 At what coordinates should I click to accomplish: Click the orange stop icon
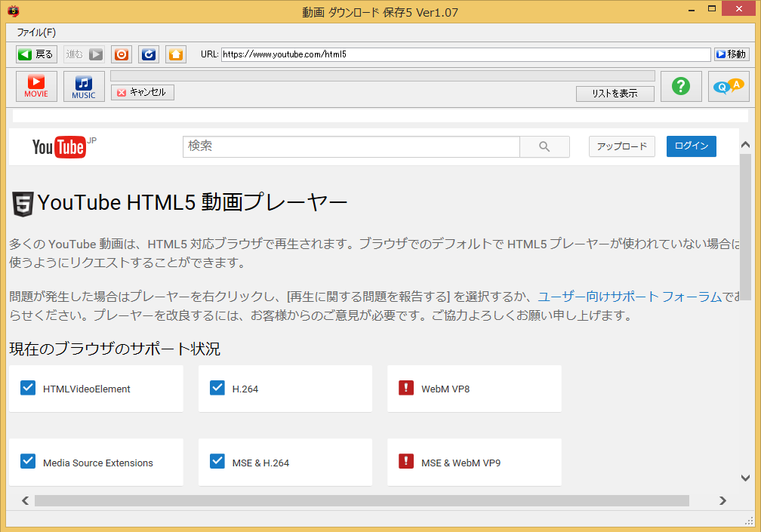(122, 54)
